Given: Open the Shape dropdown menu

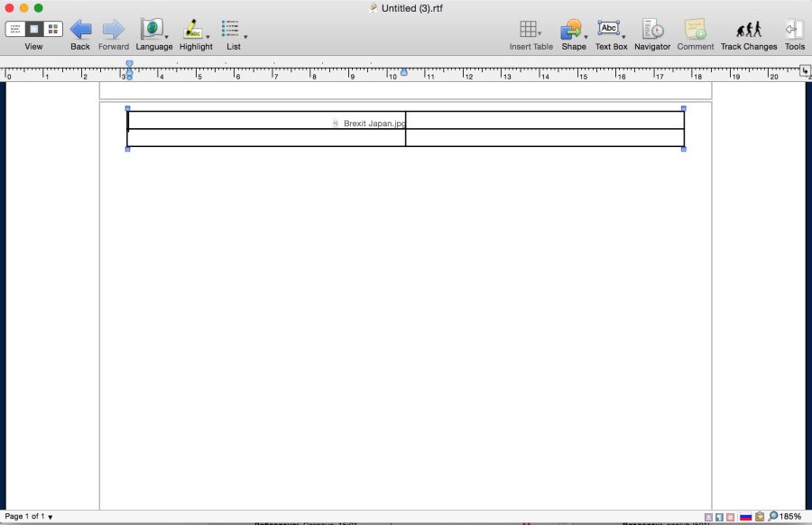Looking at the screenshot, I should [586, 37].
